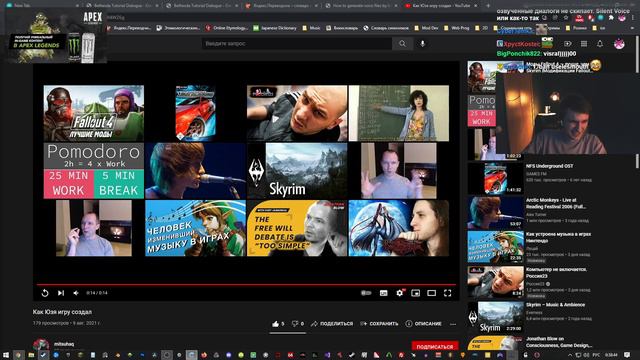Click the СОХРАНИТЬ save button

point(380,324)
